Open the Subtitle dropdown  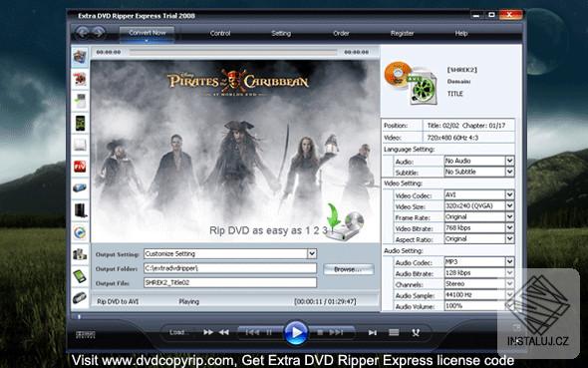click(x=509, y=172)
